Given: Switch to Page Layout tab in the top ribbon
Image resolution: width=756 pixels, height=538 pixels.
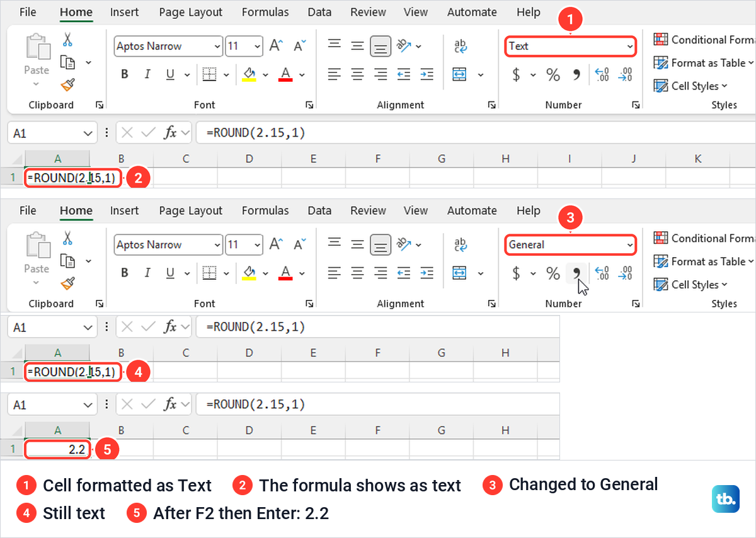Looking at the screenshot, I should [x=191, y=12].
